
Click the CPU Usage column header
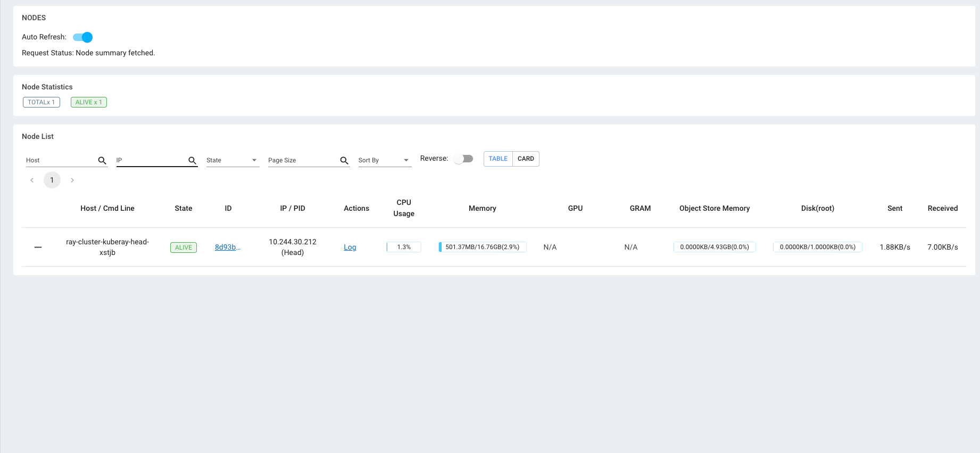point(404,208)
